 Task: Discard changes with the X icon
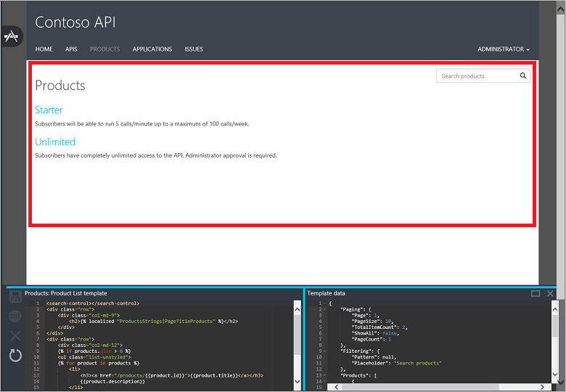(15, 335)
